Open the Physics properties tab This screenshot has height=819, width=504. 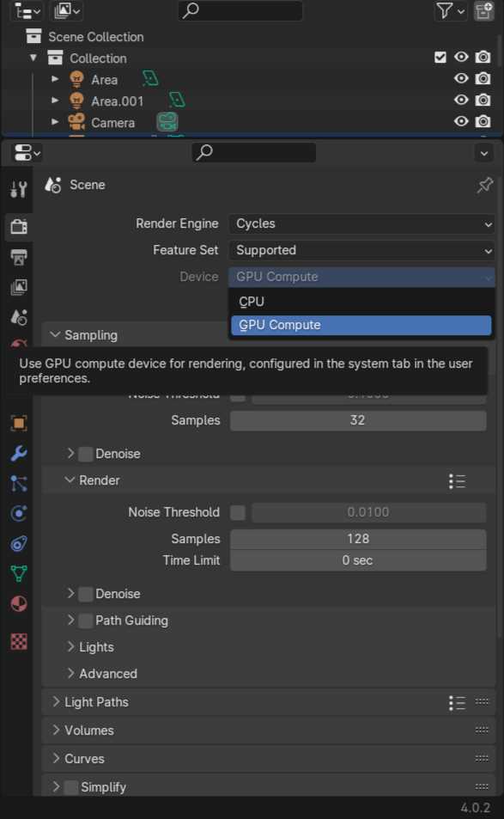tap(19, 513)
